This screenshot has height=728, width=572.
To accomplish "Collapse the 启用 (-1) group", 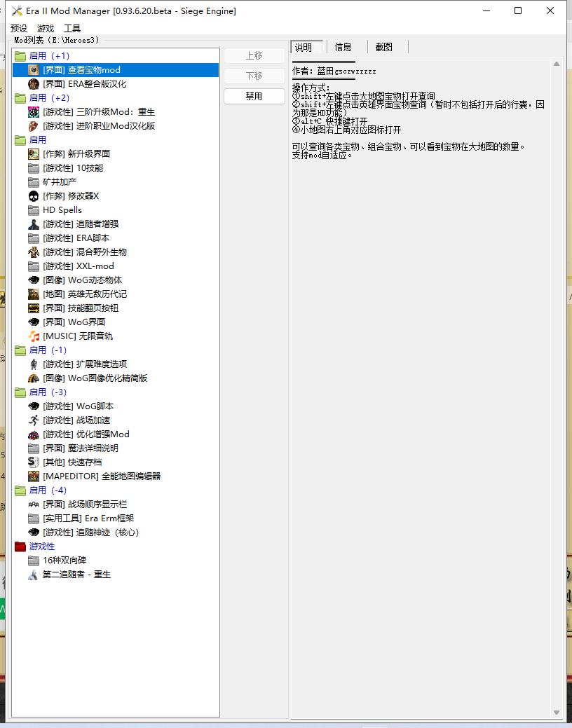I will (x=20, y=350).
